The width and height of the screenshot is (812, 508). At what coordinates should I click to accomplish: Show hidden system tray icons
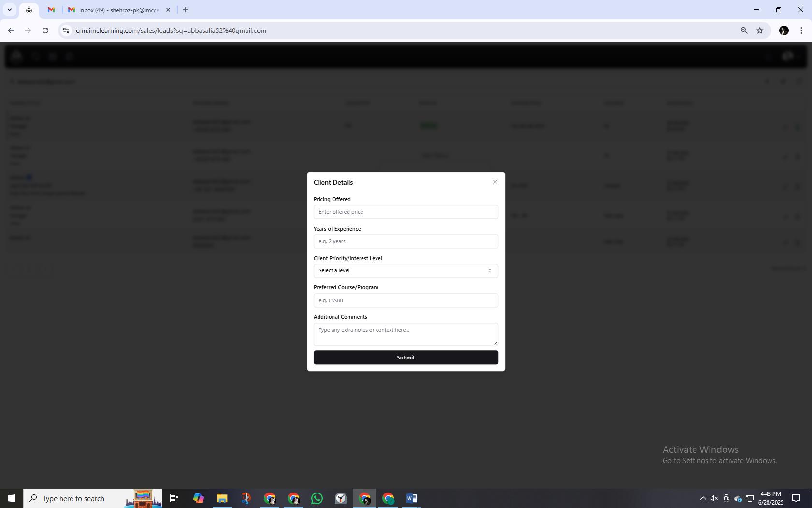pos(703,498)
